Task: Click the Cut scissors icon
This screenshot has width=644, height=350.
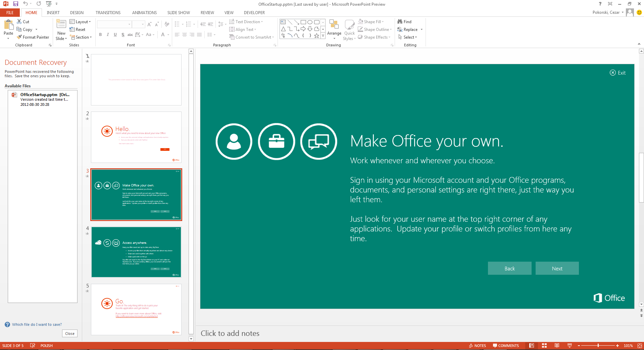Action: [x=19, y=21]
